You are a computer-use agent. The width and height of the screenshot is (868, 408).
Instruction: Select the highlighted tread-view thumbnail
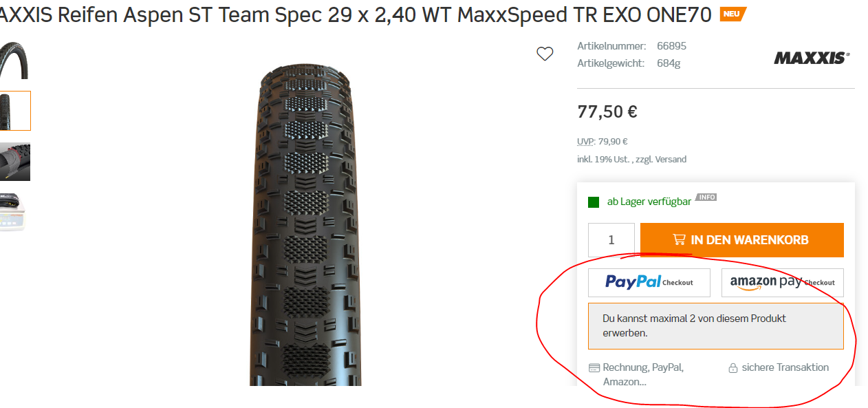point(14,111)
